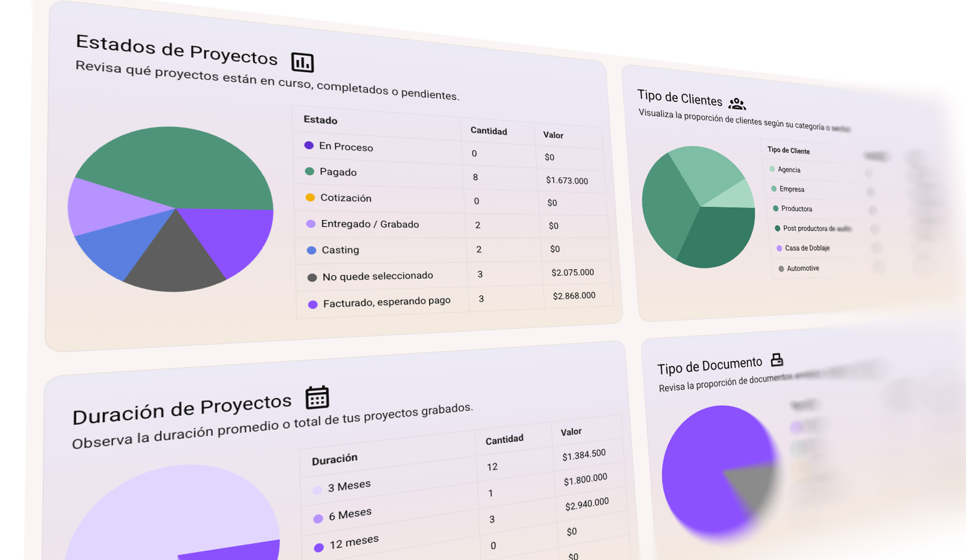966x560 pixels.
Task: Click the Valor header in Duración de Proyectos table
Action: 571,431
